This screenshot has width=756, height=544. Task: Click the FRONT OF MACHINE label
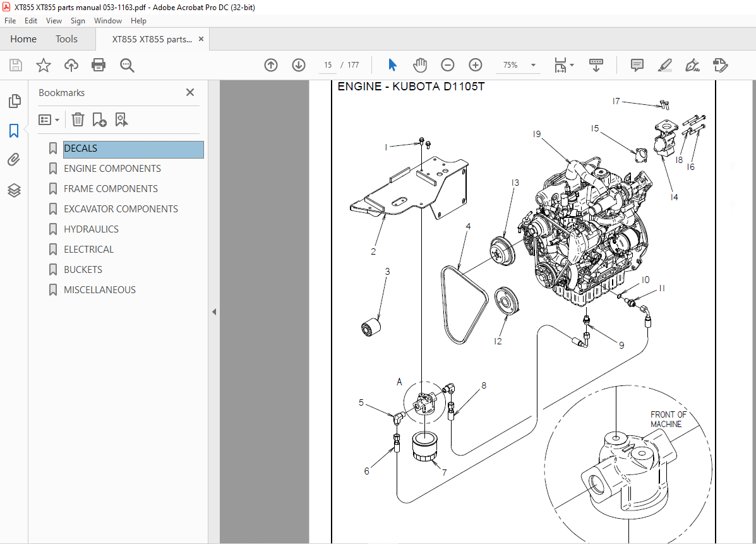click(x=668, y=420)
